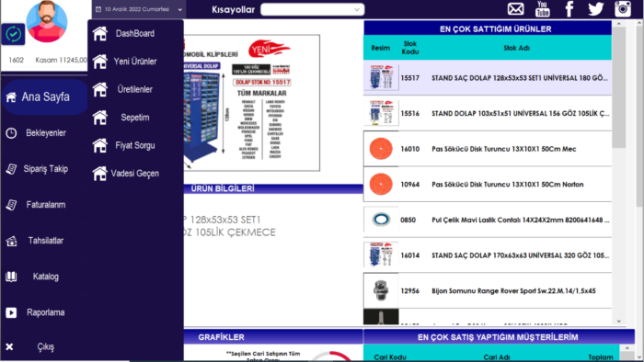
Task: Click the user avatar picture
Action: 47,21
